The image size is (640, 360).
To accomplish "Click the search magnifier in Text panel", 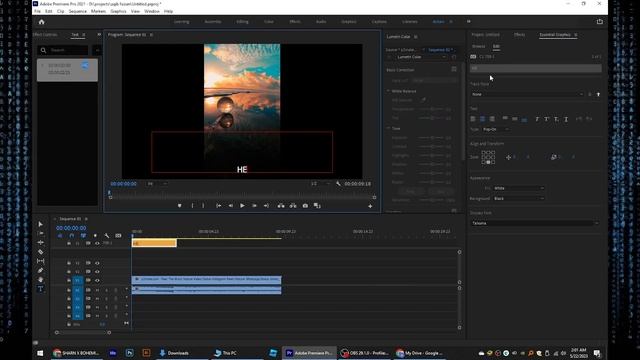I will point(43,50).
